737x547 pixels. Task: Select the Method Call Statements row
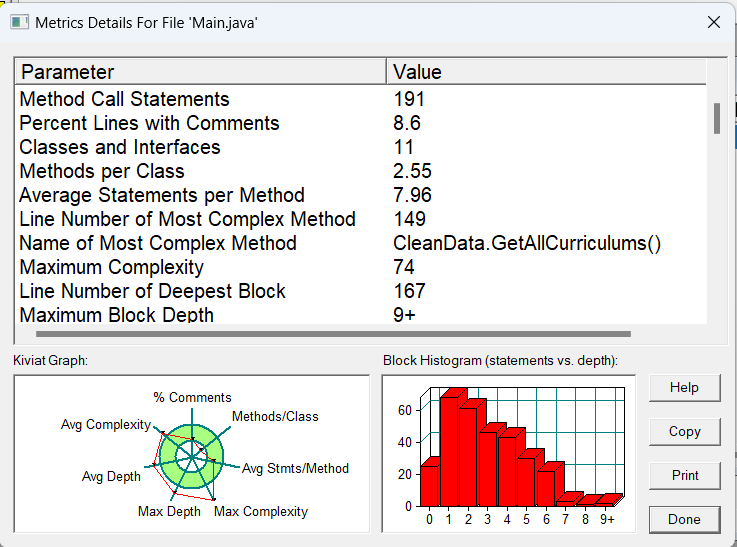pos(125,99)
